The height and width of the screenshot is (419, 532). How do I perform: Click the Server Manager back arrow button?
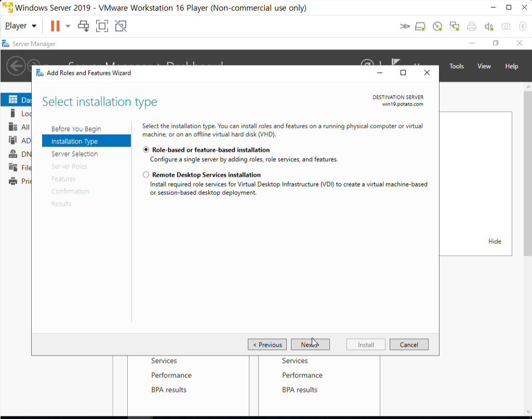[16, 66]
